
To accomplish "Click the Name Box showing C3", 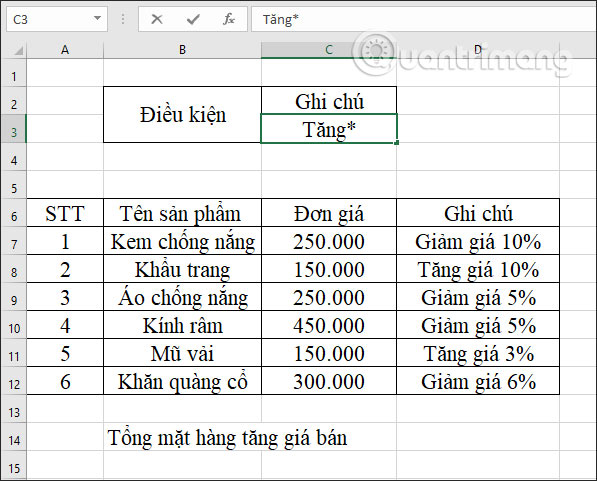I will pos(57,19).
